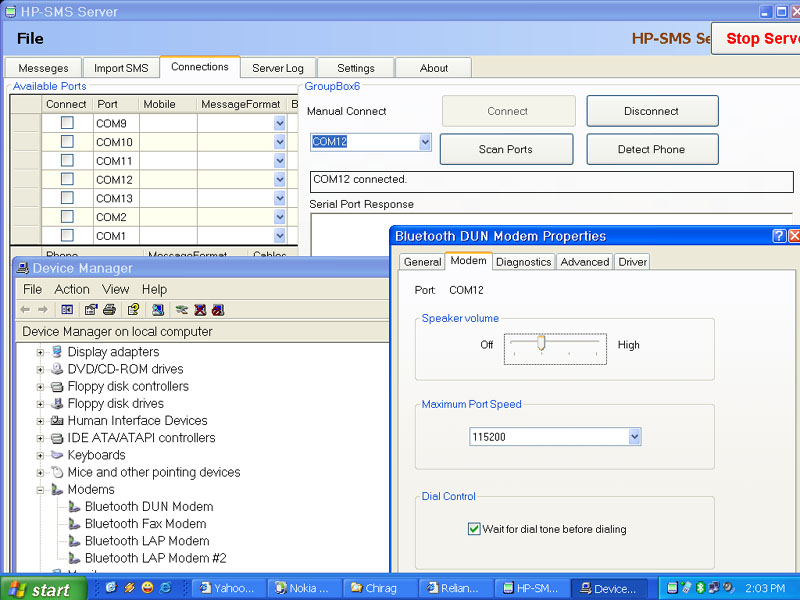Open the HP-SMS Server File menu
The image size is (800, 600).
tap(30, 39)
